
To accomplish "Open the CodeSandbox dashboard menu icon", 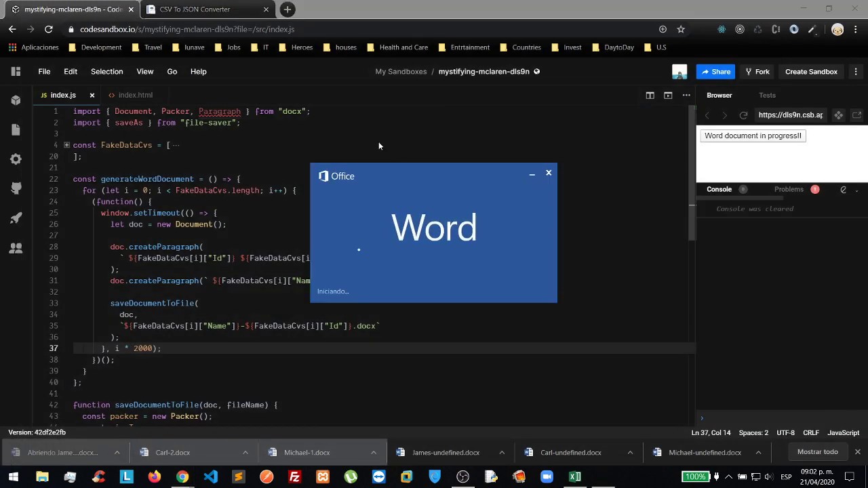I will tap(16, 71).
